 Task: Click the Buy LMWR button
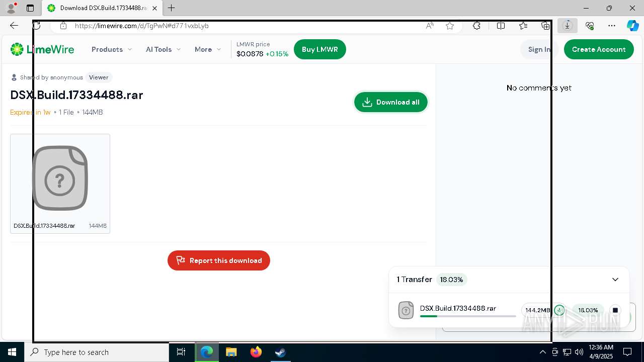tap(320, 49)
